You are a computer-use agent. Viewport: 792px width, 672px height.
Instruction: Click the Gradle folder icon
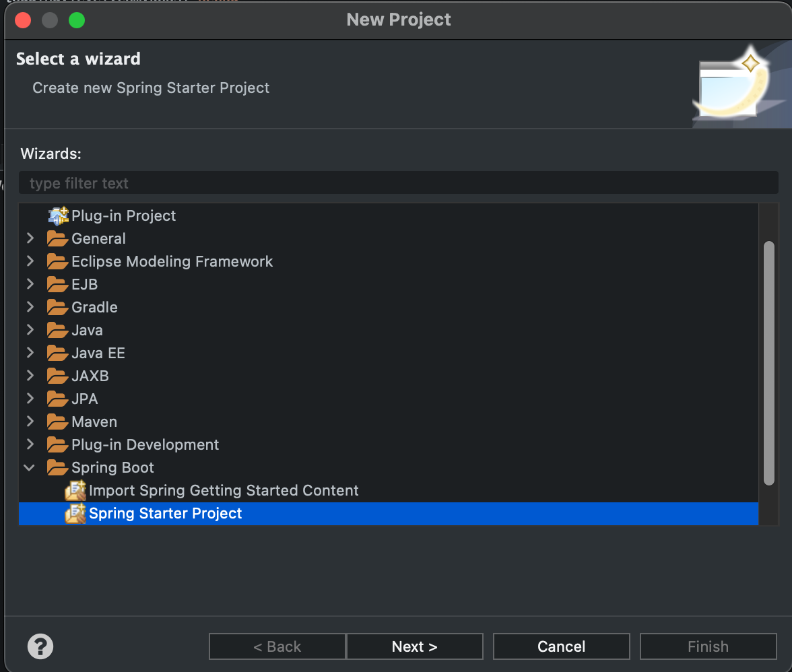pos(57,307)
